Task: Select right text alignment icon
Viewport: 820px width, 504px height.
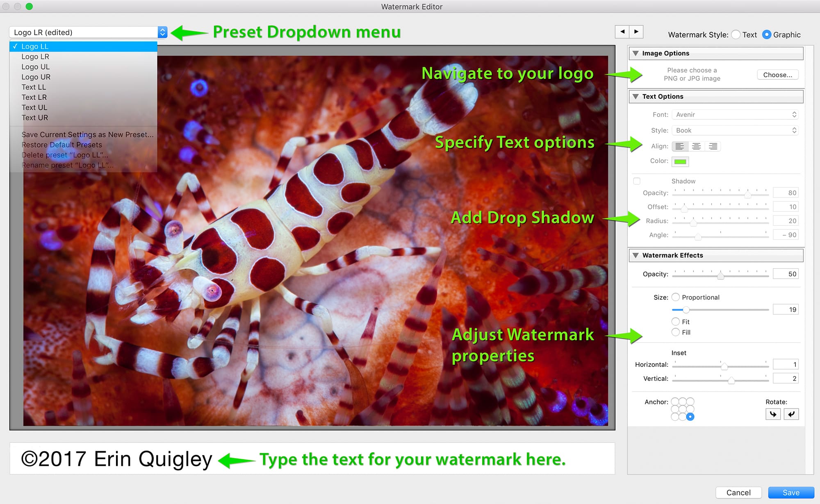Action: point(713,146)
